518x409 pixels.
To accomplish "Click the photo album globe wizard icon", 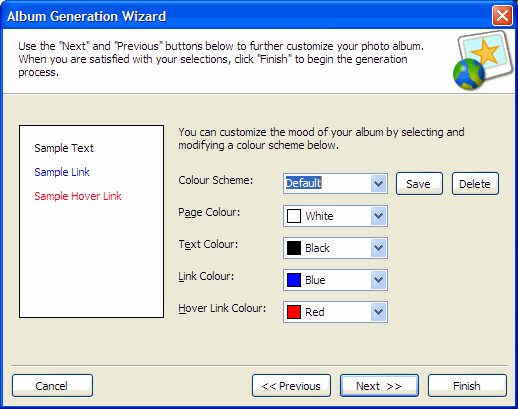I will [482, 60].
